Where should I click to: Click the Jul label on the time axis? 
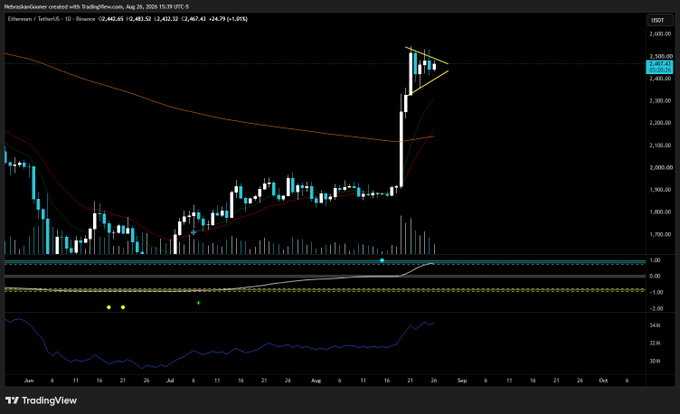click(x=170, y=381)
